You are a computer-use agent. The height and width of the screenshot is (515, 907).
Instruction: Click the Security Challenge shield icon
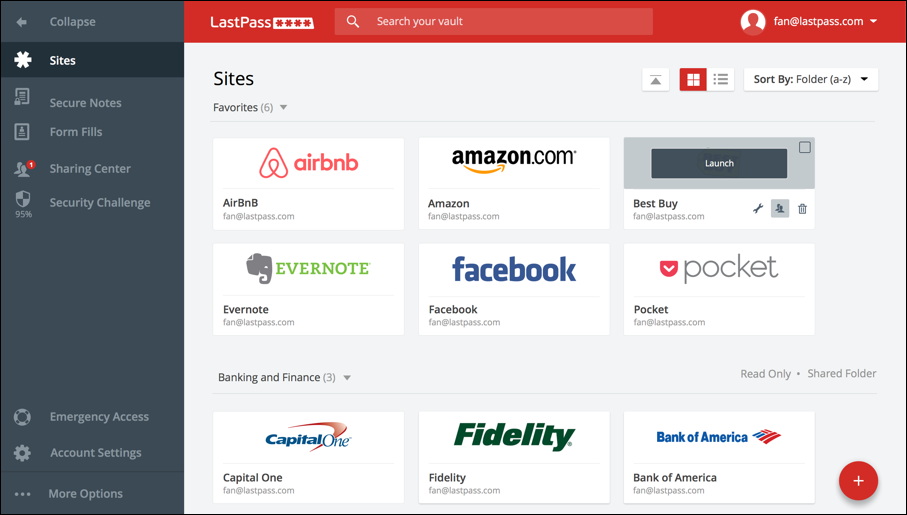click(23, 199)
